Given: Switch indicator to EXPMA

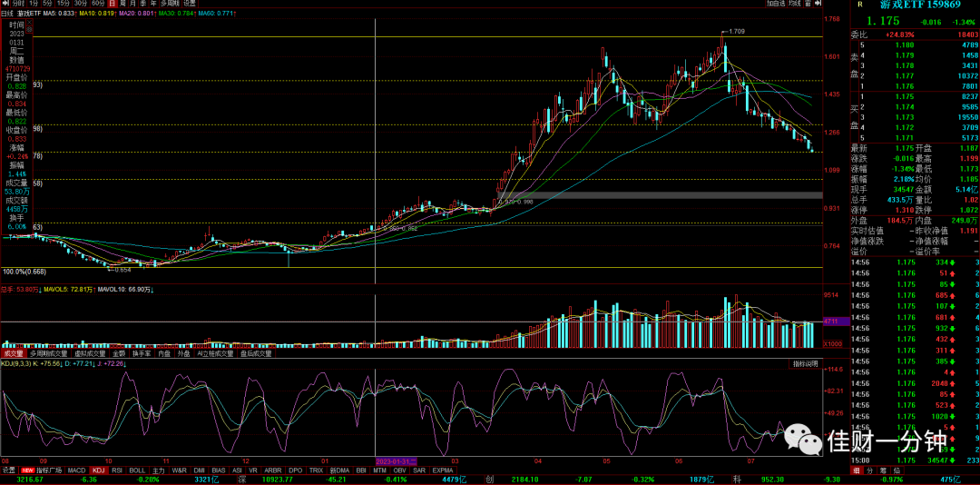Looking at the screenshot, I should point(443,470).
